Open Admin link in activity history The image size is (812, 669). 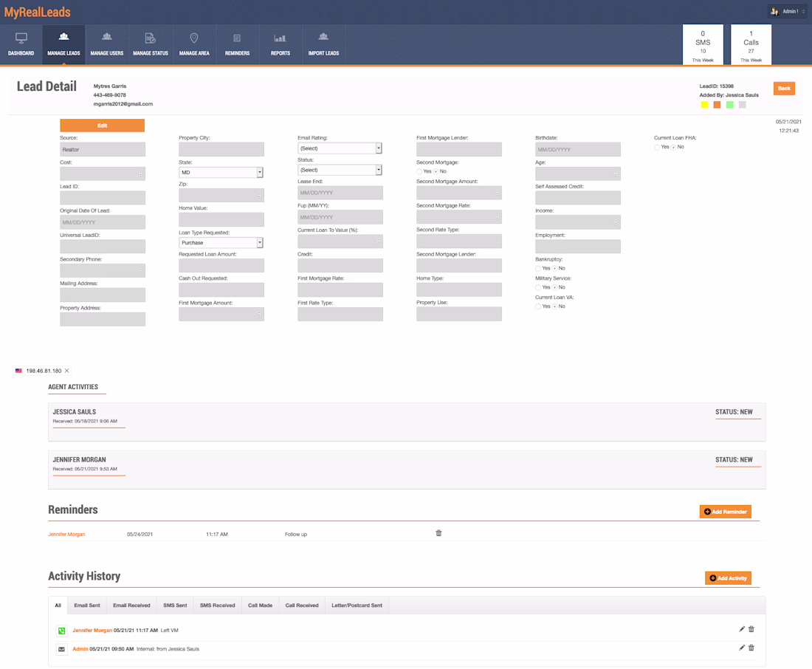(80, 649)
